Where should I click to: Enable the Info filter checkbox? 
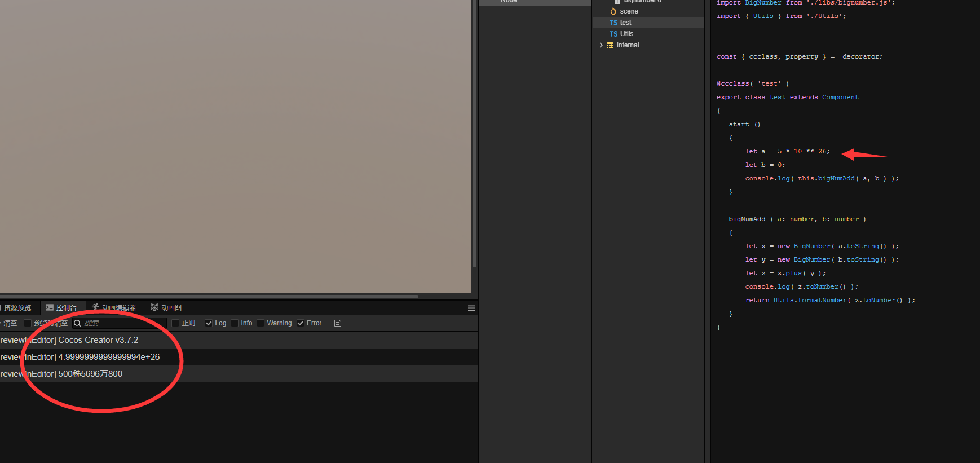[x=235, y=323]
